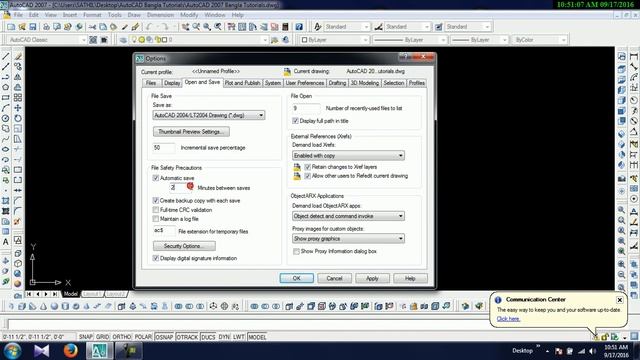
Task: Select the Ellipse draw tool
Action: (6, 149)
